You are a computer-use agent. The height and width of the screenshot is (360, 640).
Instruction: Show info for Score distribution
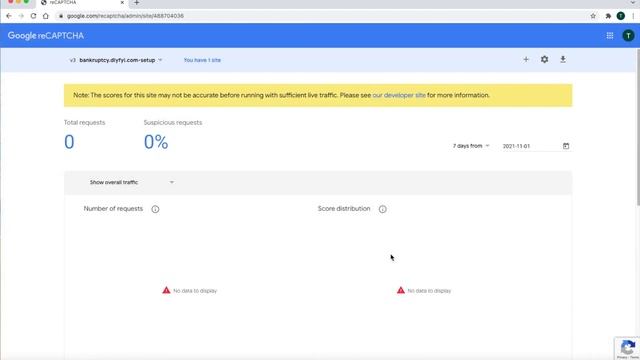382,209
